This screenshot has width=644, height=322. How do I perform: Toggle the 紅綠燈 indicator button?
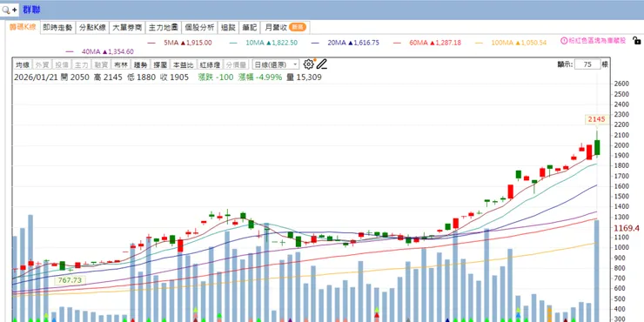[211, 64]
